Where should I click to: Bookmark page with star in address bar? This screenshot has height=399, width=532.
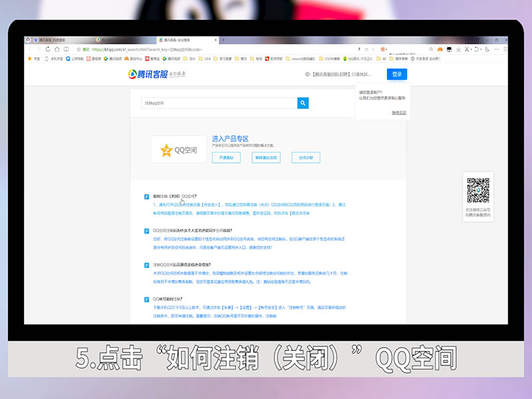[x=78, y=49]
